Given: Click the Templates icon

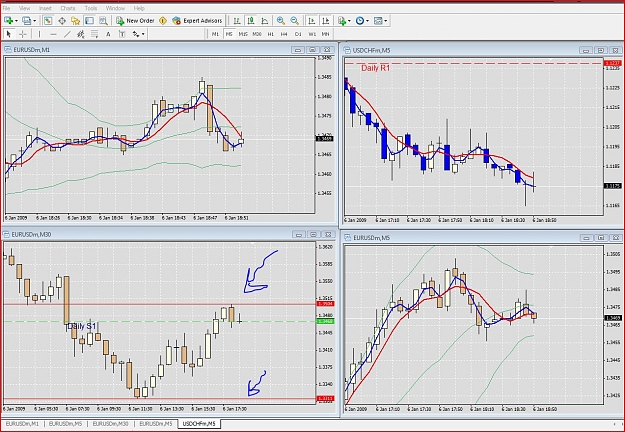Looking at the screenshot, I should 378,21.
